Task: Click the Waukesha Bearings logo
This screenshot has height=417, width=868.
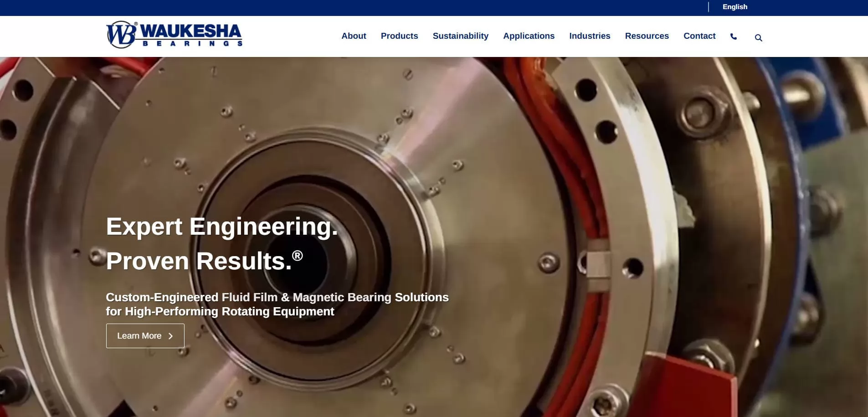Action: point(174,35)
